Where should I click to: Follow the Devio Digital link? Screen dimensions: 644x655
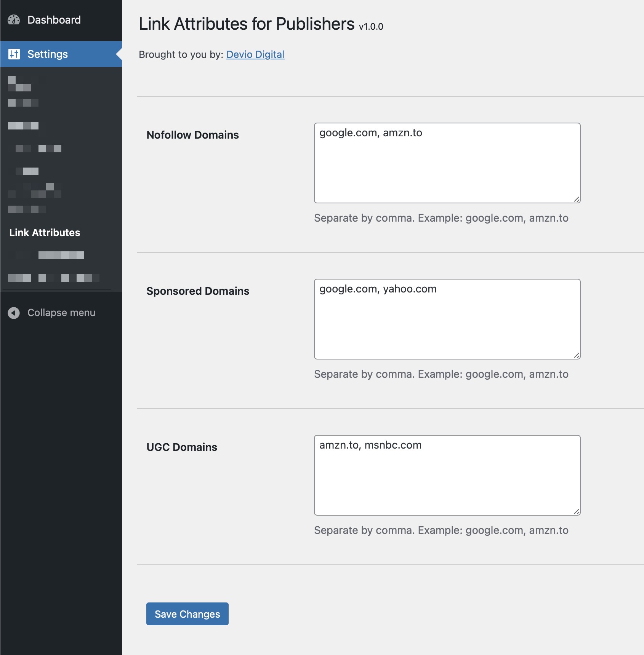click(255, 54)
